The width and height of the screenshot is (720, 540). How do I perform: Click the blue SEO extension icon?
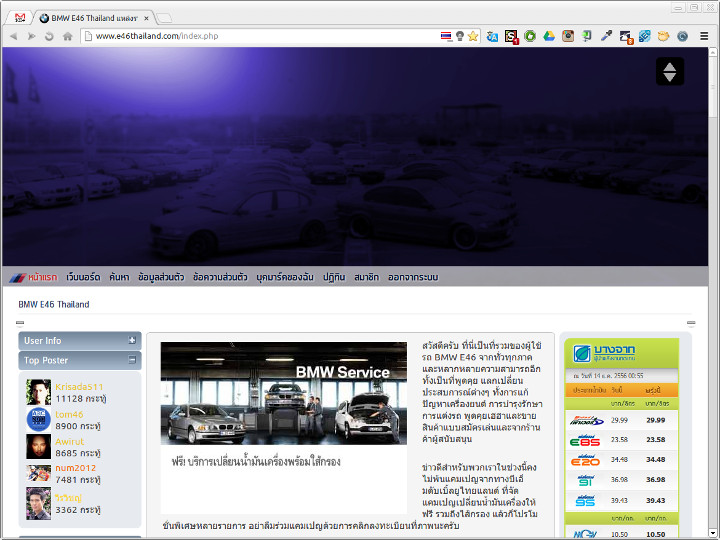pos(644,36)
